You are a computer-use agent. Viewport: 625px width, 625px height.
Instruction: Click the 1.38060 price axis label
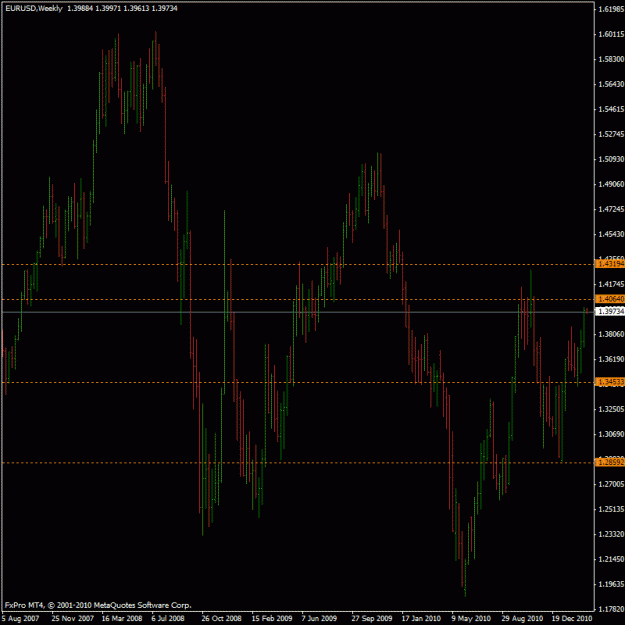click(x=611, y=334)
